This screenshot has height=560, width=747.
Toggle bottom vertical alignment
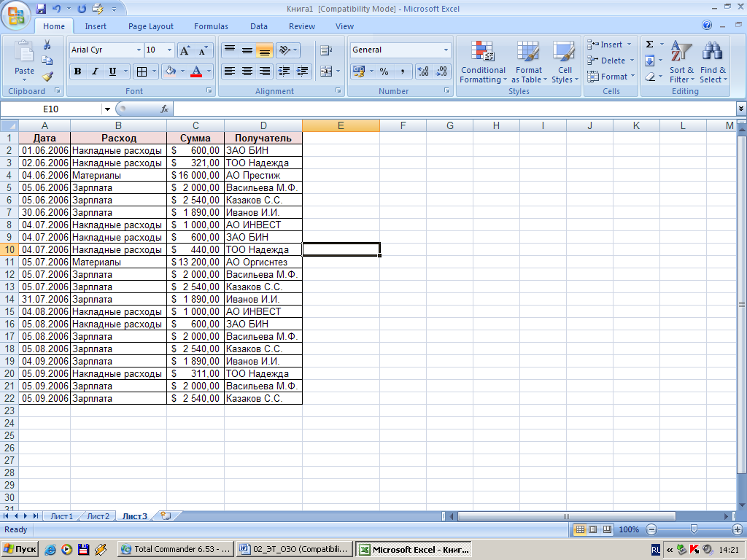pos(264,50)
